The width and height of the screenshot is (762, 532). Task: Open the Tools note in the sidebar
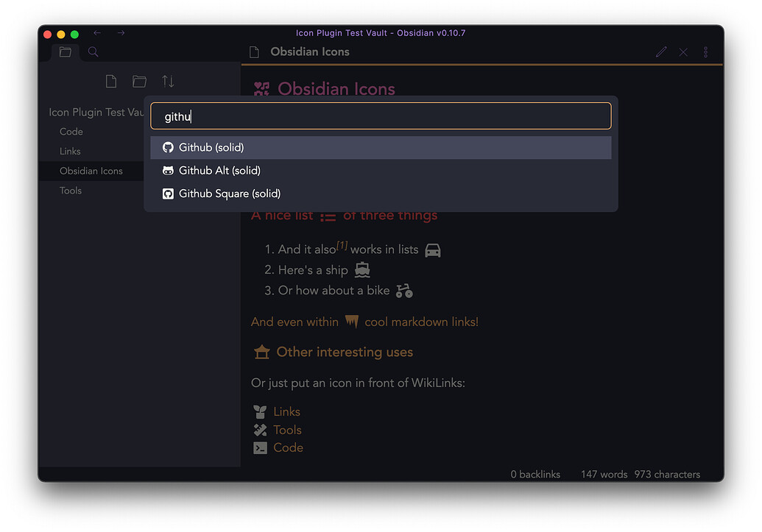(x=70, y=190)
